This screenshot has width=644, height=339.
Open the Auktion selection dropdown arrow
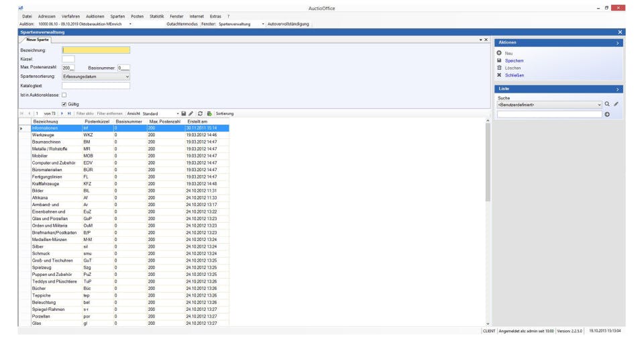pos(130,24)
